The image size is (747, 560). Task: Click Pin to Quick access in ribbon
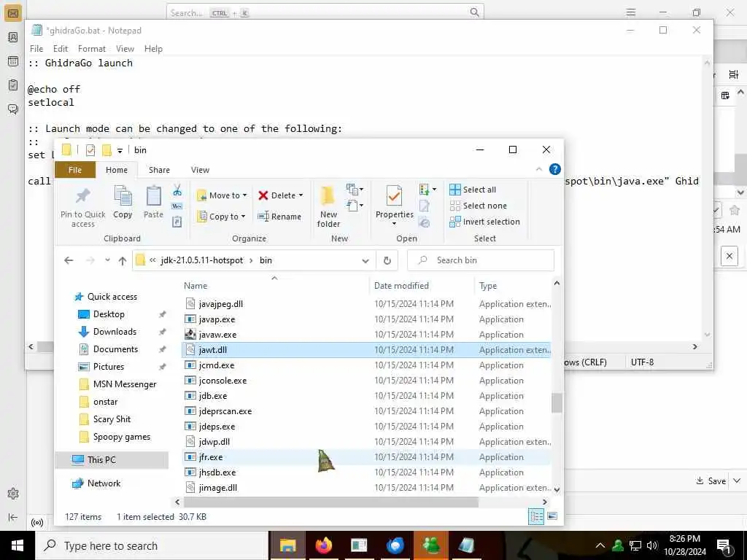pyautogui.click(x=82, y=206)
